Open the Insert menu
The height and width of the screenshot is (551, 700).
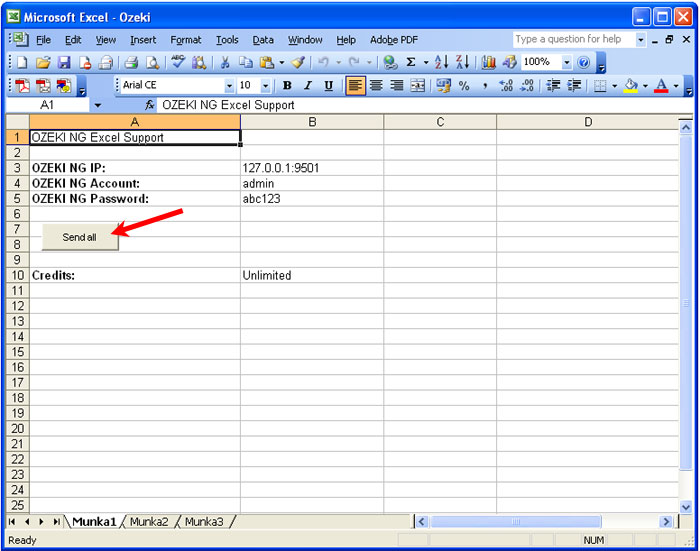pos(143,40)
